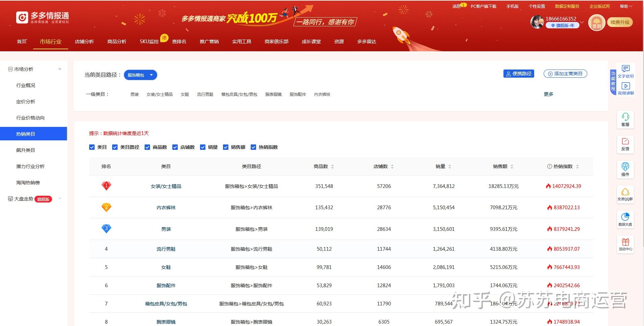
Task: Open PC客户端下载 link
Action: click(x=484, y=6)
